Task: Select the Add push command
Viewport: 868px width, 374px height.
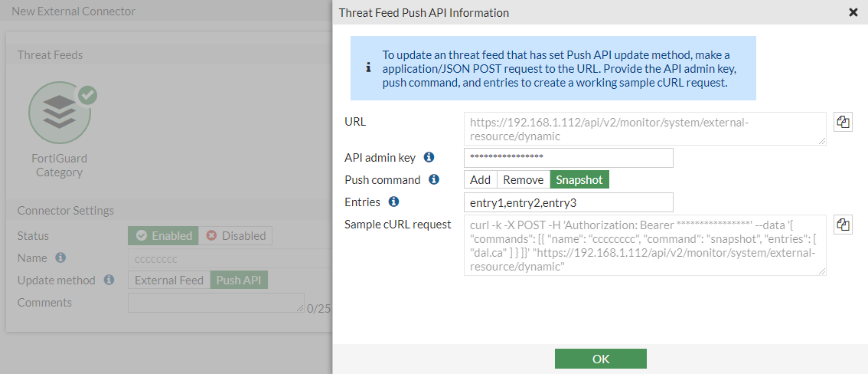Action: coord(481,180)
